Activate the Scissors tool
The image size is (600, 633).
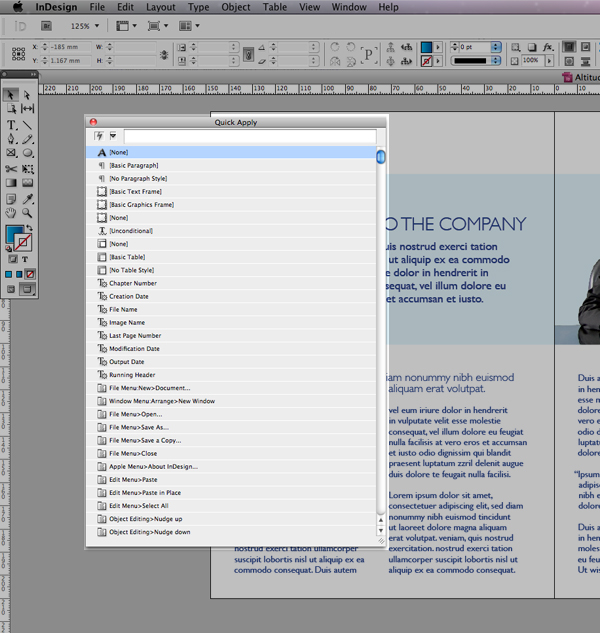pyautogui.click(x=11, y=169)
